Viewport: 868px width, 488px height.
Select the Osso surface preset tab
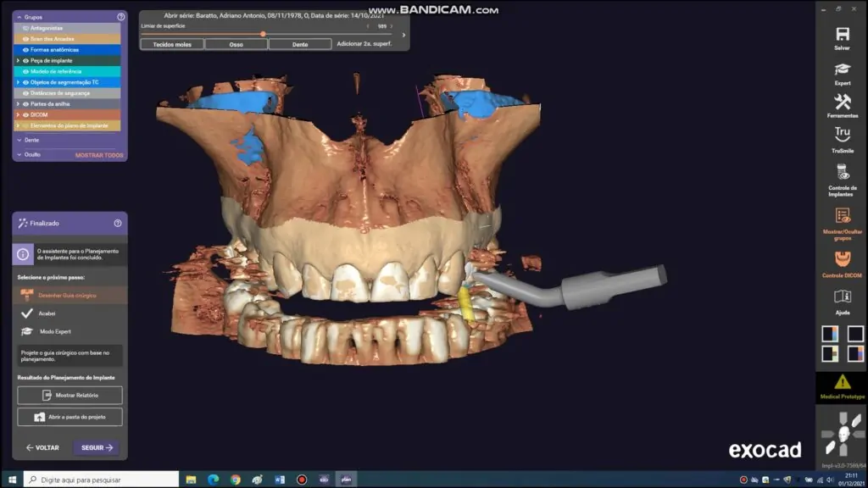point(236,44)
